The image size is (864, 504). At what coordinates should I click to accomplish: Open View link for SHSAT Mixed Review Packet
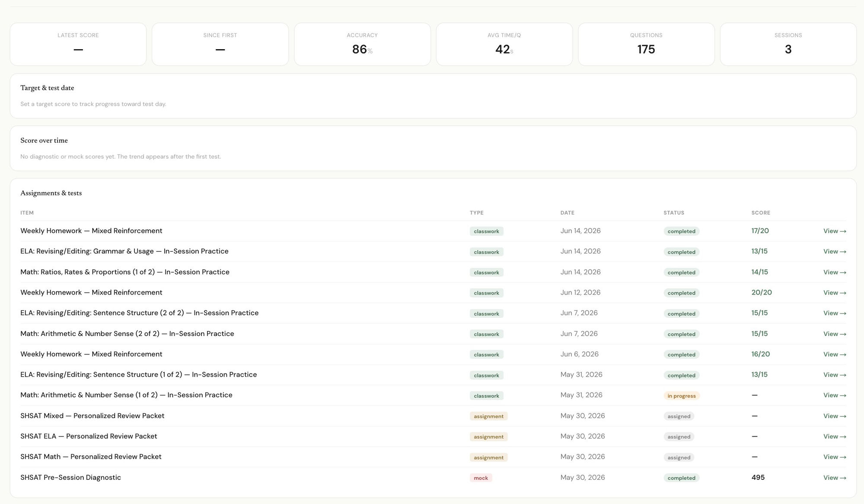[x=835, y=416]
